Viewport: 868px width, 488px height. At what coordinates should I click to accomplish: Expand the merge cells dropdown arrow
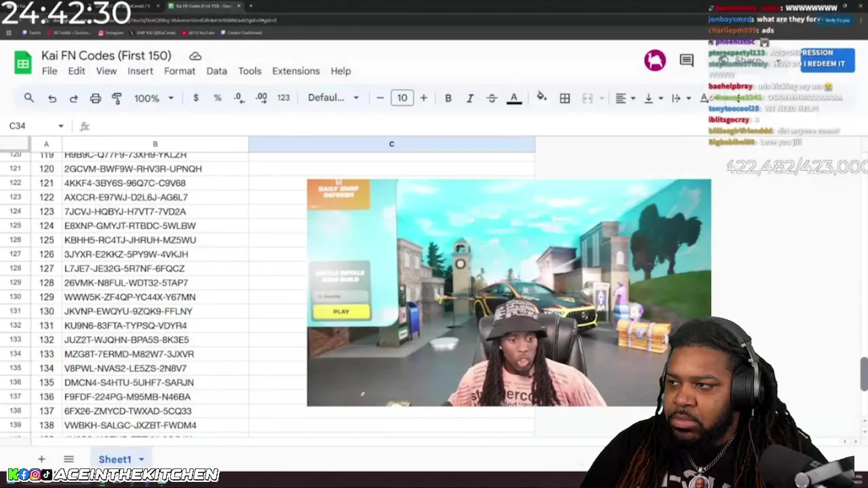601,98
